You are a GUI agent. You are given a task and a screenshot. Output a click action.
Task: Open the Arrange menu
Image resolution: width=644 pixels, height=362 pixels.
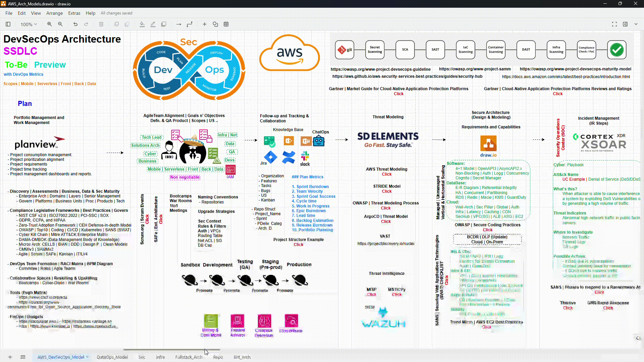54,13
